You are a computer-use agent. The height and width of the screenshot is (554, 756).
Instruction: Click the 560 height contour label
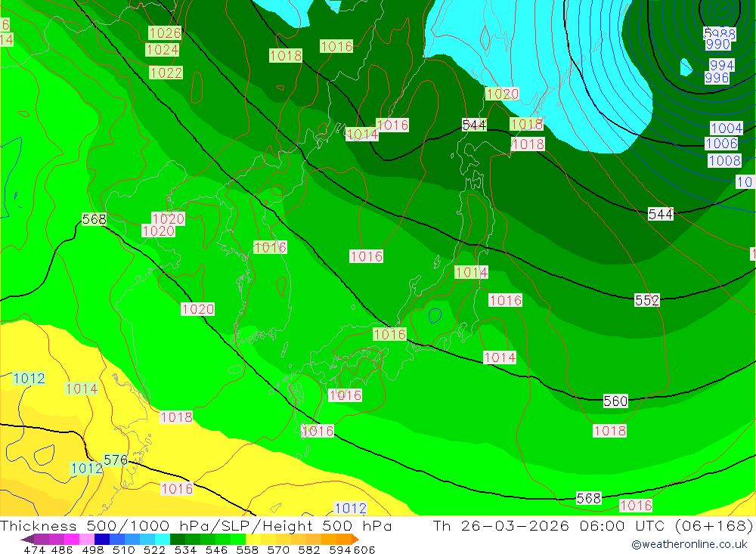point(615,401)
